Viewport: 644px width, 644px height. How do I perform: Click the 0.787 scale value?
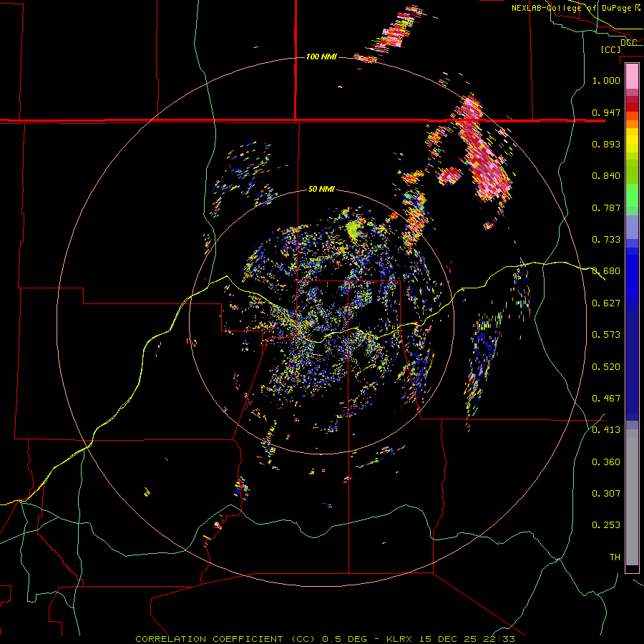[x=606, y=208]
